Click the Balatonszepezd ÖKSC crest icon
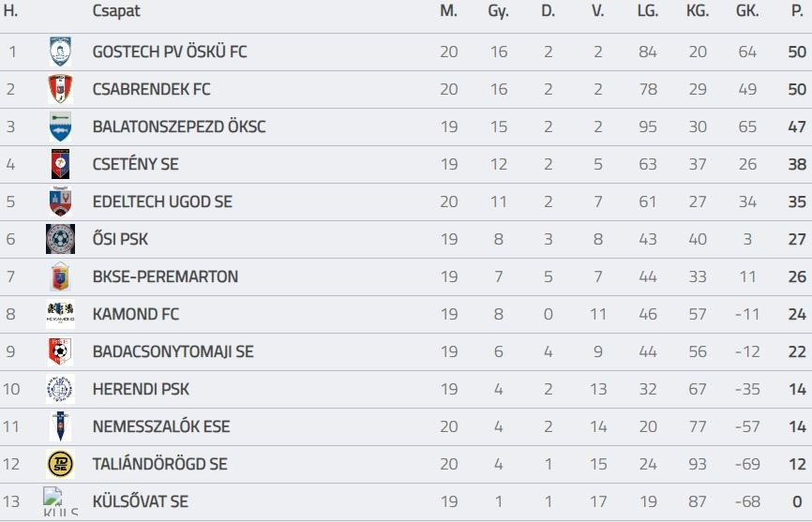This screenshot has height=522, width=812. [x=60, y=127]
